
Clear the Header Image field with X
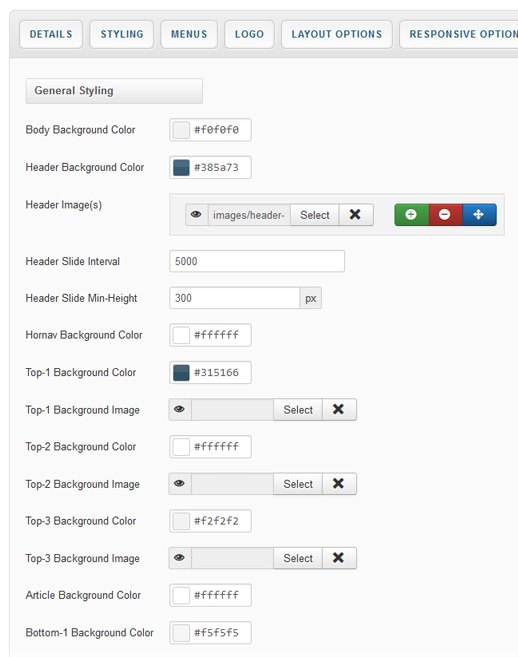point(355,215)
